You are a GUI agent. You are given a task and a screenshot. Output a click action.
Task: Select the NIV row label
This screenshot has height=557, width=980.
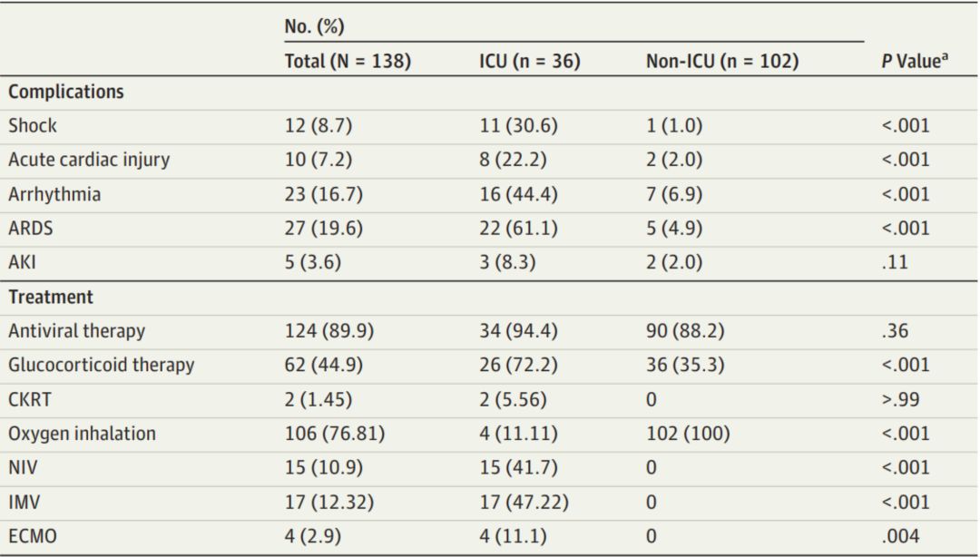click(x=24, y=467)
